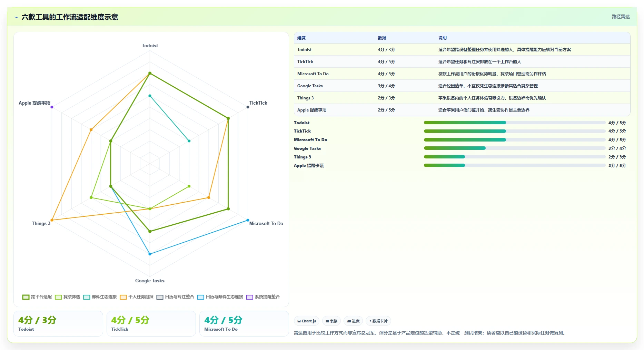Click the Things 3 radar axis label

(41, 223)
